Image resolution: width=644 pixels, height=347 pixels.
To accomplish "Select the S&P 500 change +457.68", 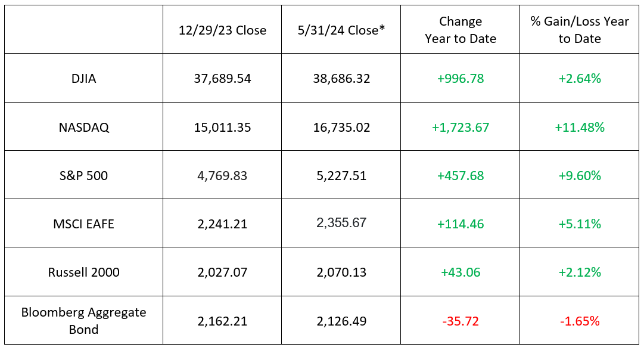I will [x=461, y=176].
